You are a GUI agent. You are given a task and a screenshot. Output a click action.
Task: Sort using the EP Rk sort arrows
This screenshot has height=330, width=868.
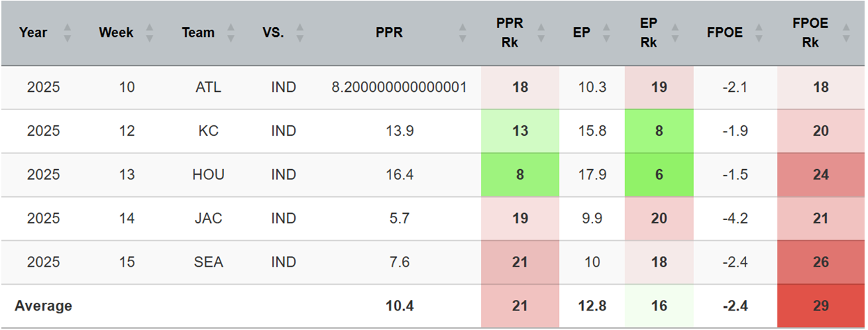coord(674,33)
